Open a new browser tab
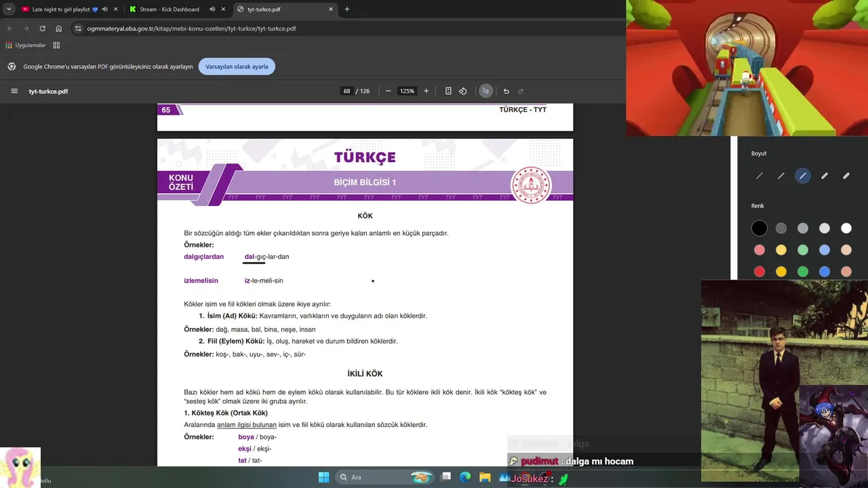Screen dimensions: 868x488 click(x=347, y=9)
